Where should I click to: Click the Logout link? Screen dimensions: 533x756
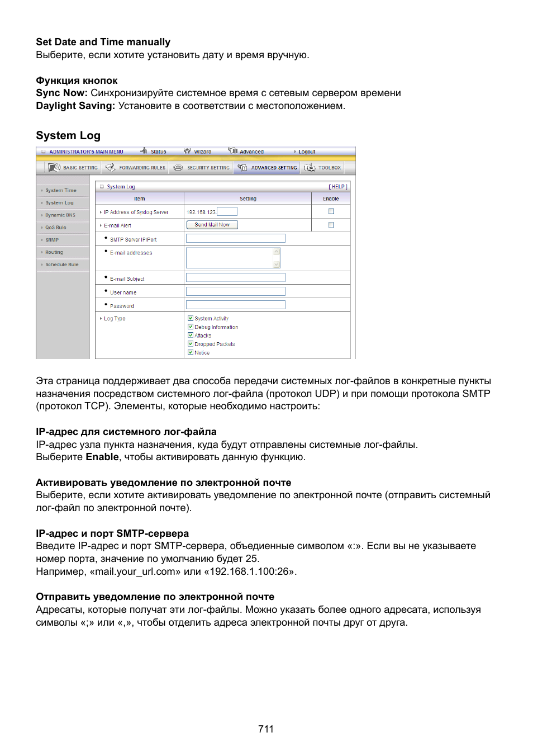click(307, 152)
